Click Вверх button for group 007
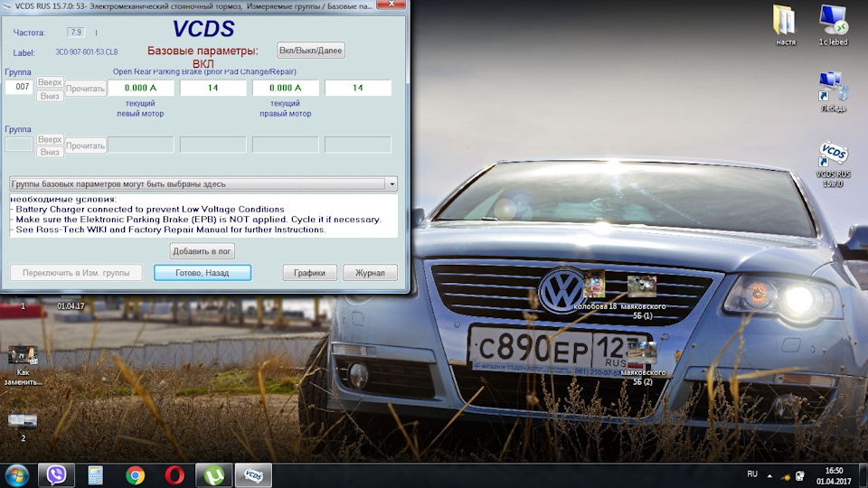 pos(50,82)
